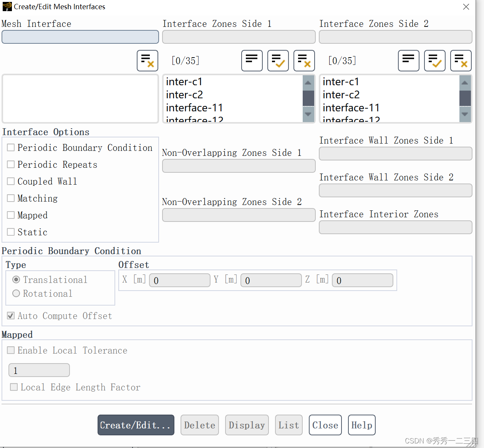Select all Interface Zones Side 1 entries
This screenshot has width=484, height=448.
[278, 61]
